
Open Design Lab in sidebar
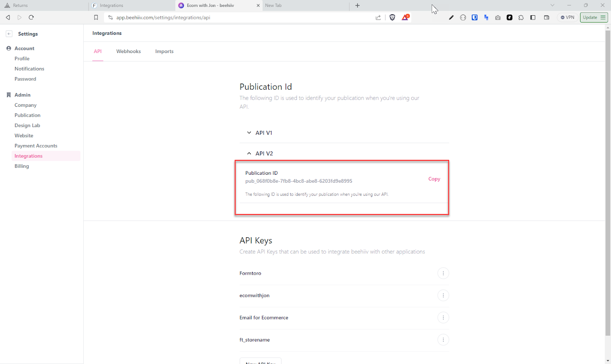pyautogui.click(x=27, y=126)
